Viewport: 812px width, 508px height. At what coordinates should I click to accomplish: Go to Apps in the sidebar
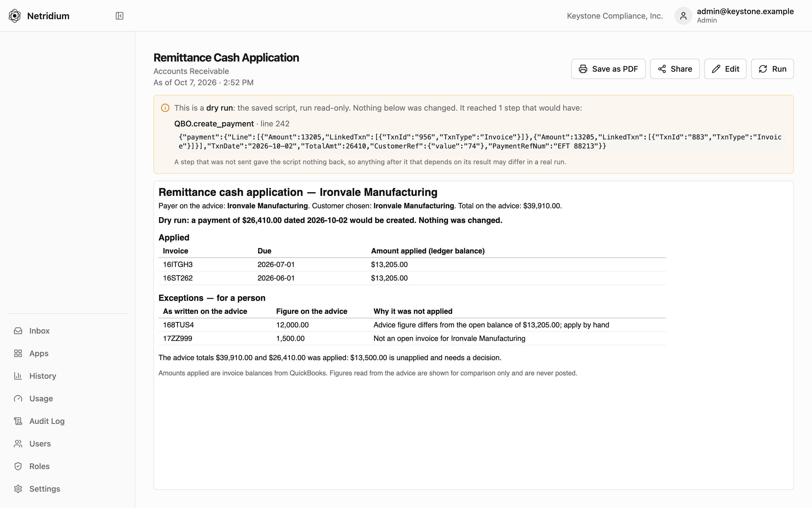(67, 353)
